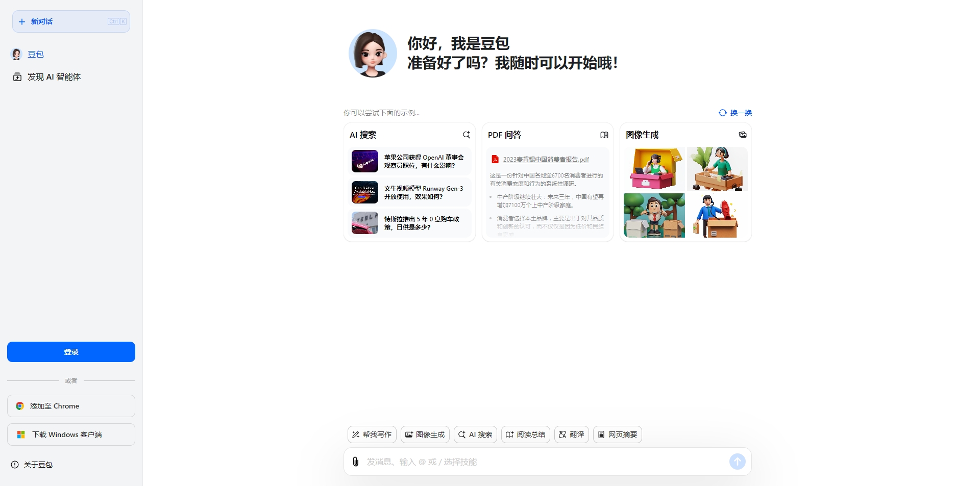
Task: Click the Runway Gen-3 thumbnail
Action: (x=365, y=192)
